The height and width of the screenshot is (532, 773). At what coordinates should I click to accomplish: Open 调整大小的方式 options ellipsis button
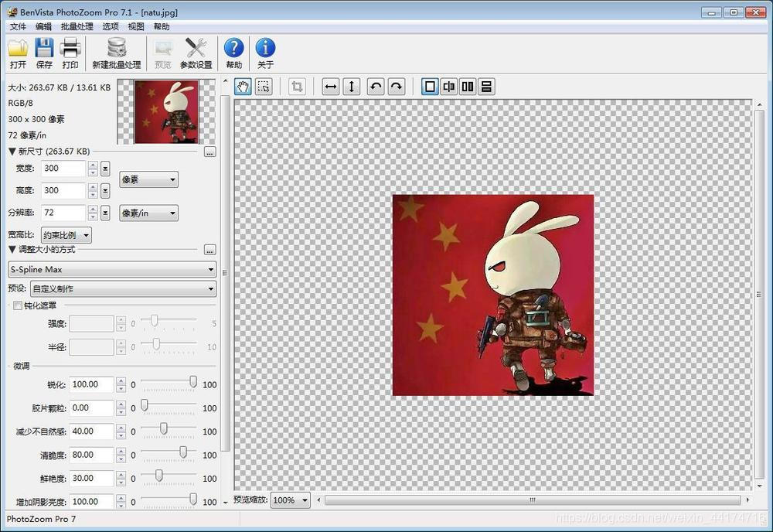point(210,250)
